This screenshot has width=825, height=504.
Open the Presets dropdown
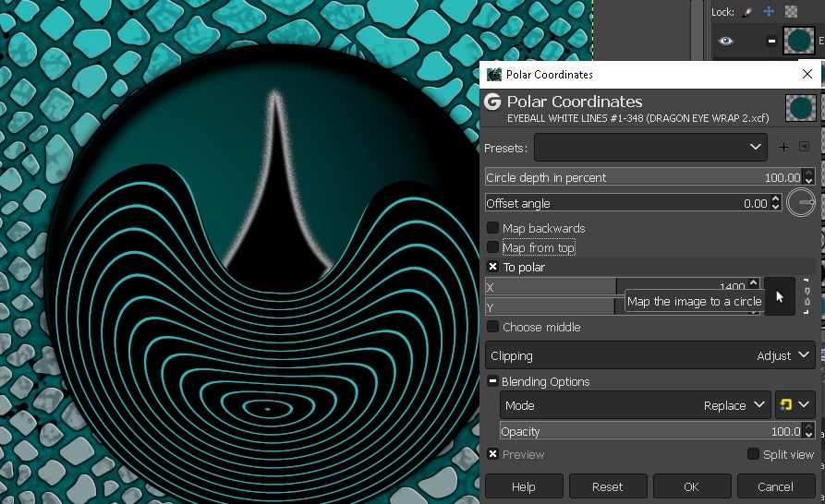650,147
